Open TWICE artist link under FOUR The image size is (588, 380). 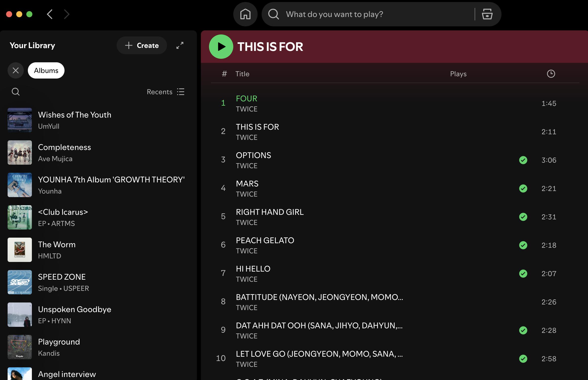(x=246, y=109)
